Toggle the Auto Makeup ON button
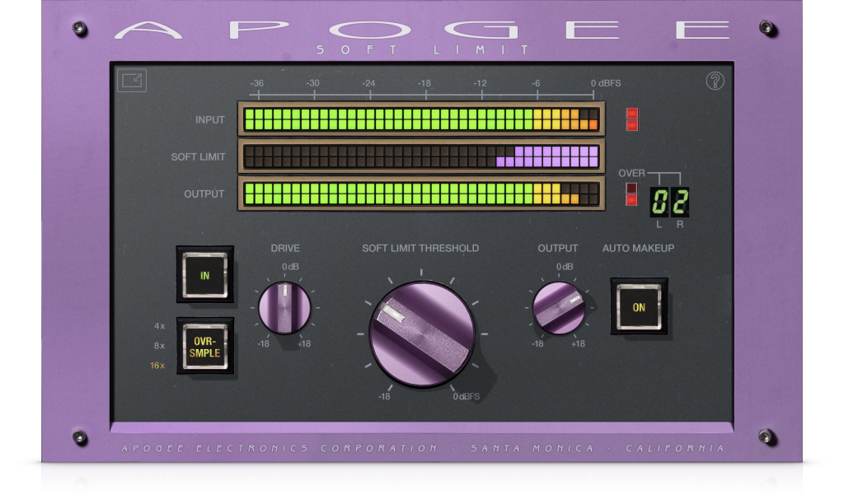This screenshot has height=504, width=844. pyautogui.click(x=639, y=306)
